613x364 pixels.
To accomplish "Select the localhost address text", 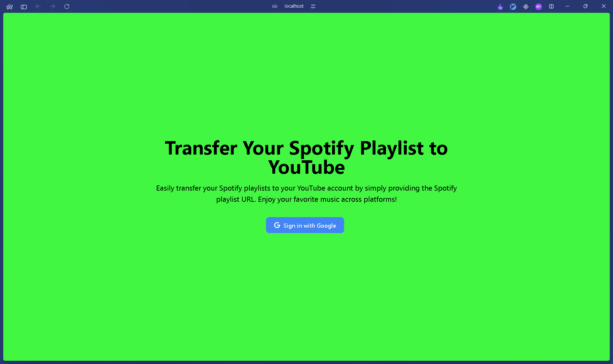I will [x=294, y=6].
